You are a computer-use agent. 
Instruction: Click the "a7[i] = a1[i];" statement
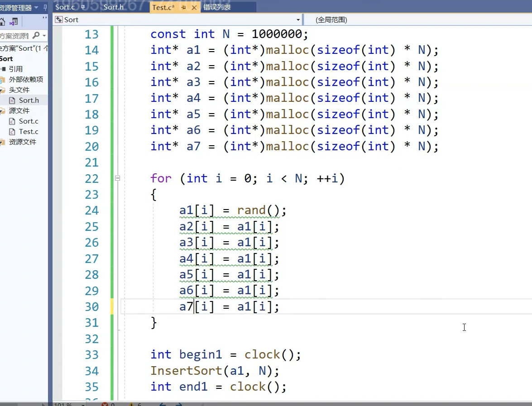click(229, 306)
